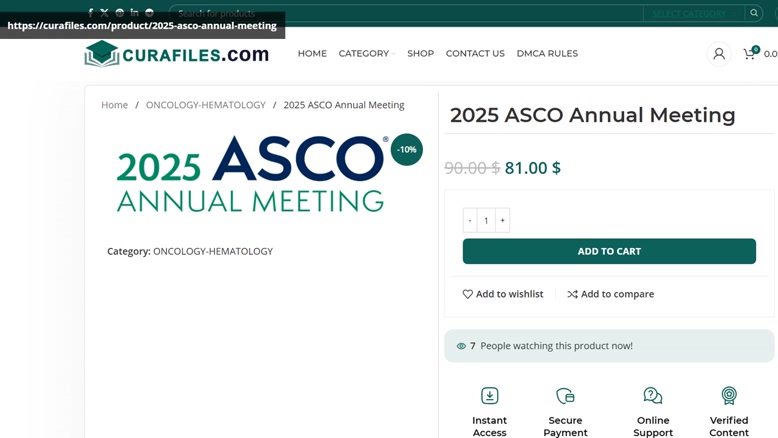Screen dimensions: 778x438
Task: Open the DMCA RULES page
Action: point(547,54)
